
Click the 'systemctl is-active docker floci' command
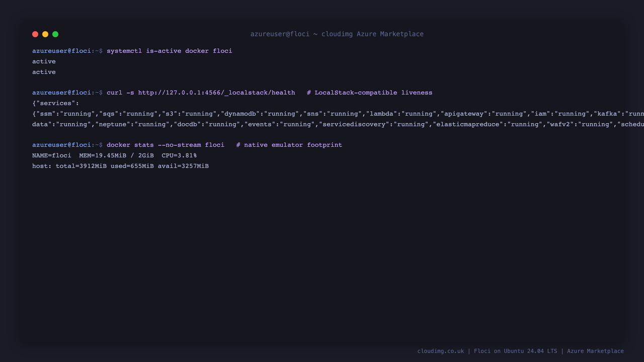click(169, 51)
